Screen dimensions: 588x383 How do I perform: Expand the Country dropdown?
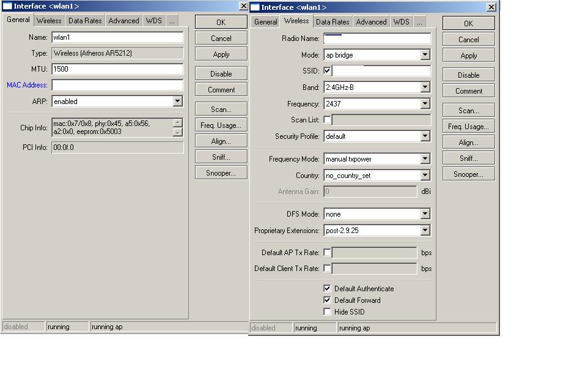tap(425, 176)
